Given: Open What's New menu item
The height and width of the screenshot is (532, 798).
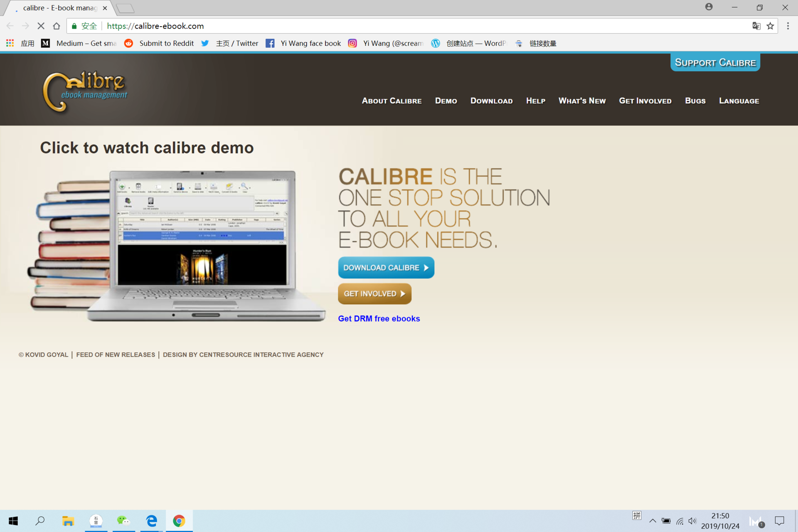Looking at the screenshot, I should [582, 101].
